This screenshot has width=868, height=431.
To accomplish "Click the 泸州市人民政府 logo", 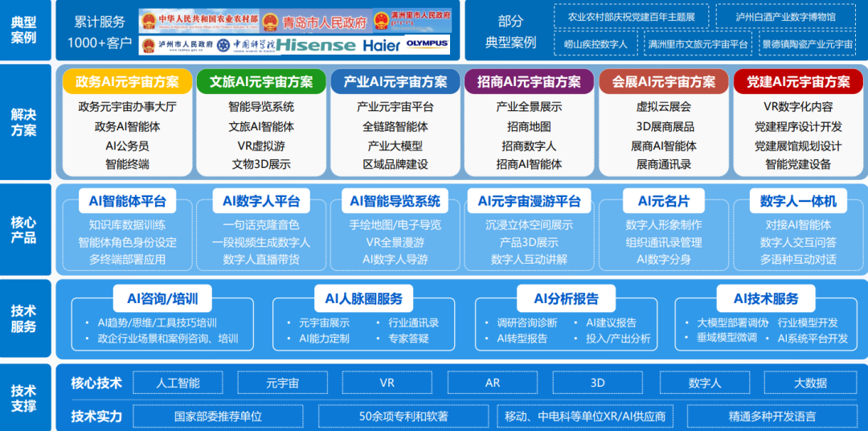I will click(x=177, y=45).
